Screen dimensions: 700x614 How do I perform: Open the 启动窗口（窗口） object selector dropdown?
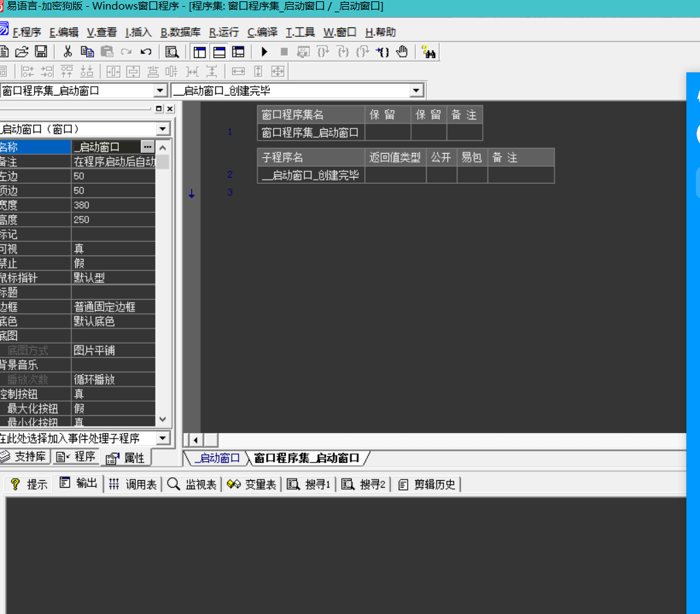(x=162, y=128)
